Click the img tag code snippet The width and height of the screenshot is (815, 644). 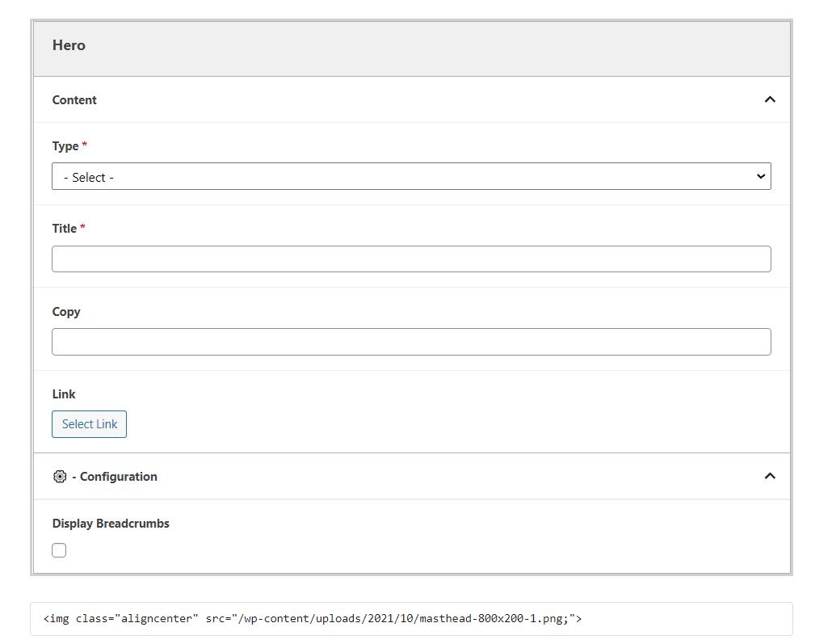click(x=312, y=619)
